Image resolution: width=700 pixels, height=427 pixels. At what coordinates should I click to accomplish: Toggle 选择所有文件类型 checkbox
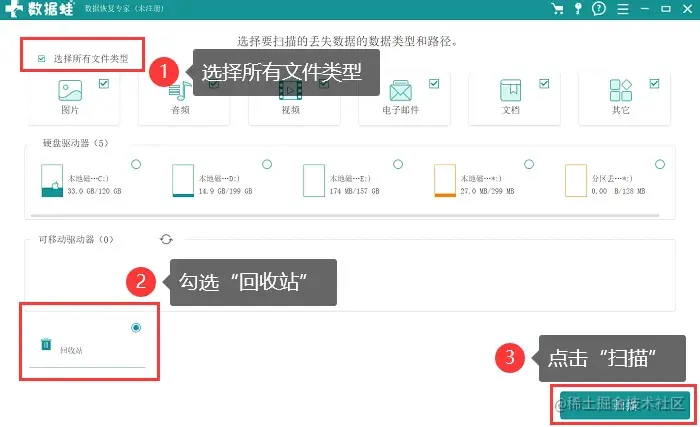pos(42,59)
